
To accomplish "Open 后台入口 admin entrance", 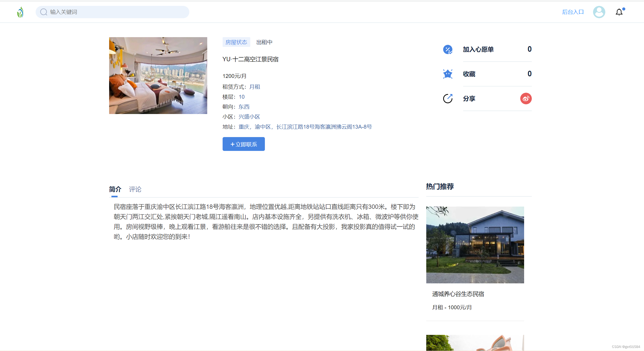I will (x=573, y=12).
